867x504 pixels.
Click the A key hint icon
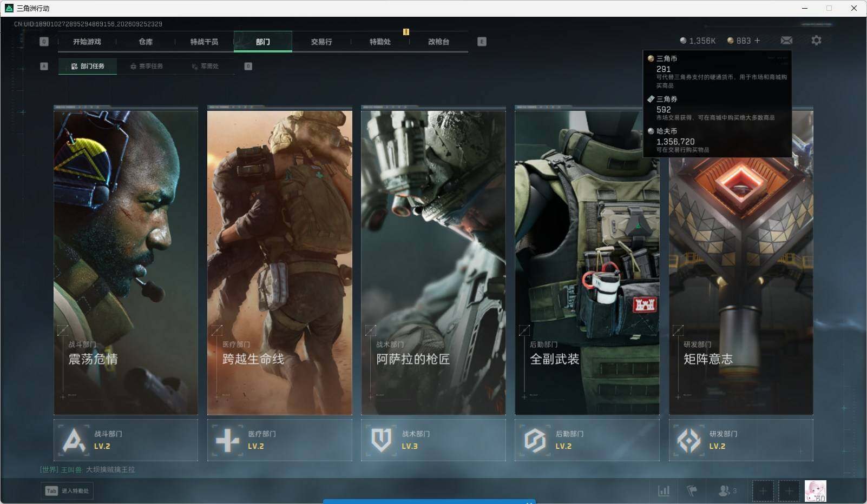pos(44,66)
